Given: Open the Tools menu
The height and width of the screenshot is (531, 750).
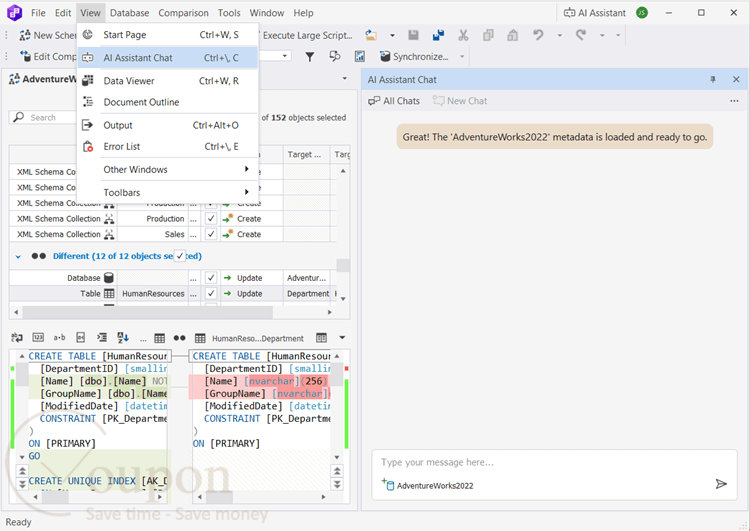Looking at the screenshot, I should tap(229, 13).
